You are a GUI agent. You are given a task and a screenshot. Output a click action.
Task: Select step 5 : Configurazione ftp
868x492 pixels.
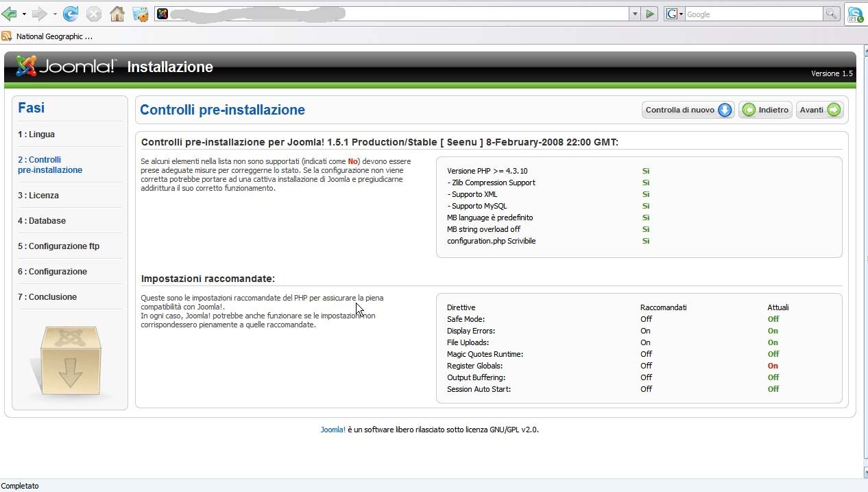click(x=58, y=246)
